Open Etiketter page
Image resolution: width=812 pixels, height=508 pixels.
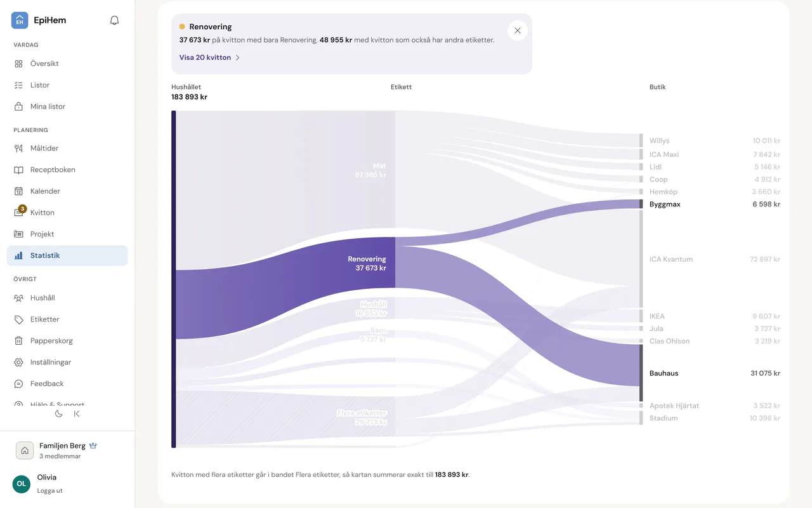click(67, 319)
